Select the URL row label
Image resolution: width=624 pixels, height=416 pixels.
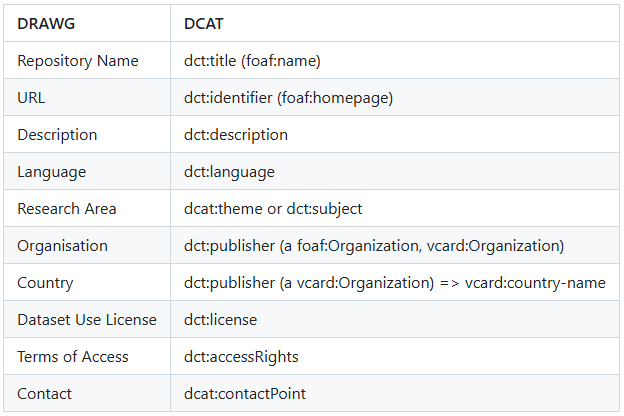pos(31,98)
